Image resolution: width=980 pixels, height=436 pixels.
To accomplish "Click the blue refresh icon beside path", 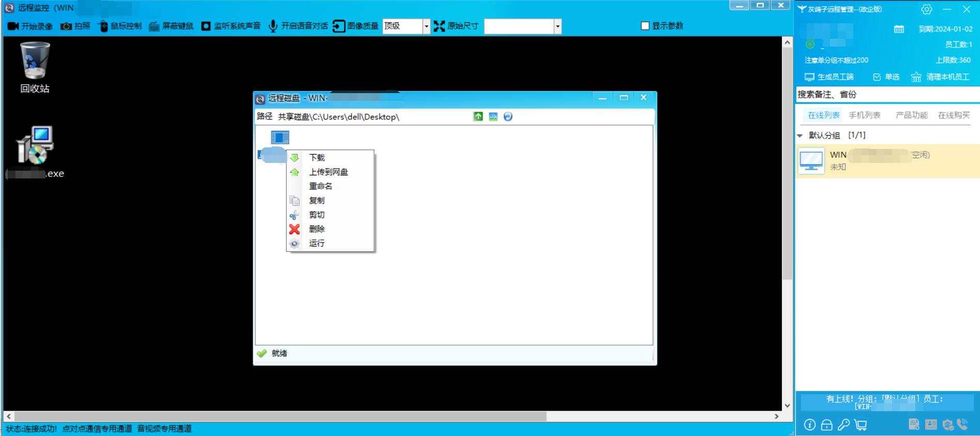I will [508, 117].
